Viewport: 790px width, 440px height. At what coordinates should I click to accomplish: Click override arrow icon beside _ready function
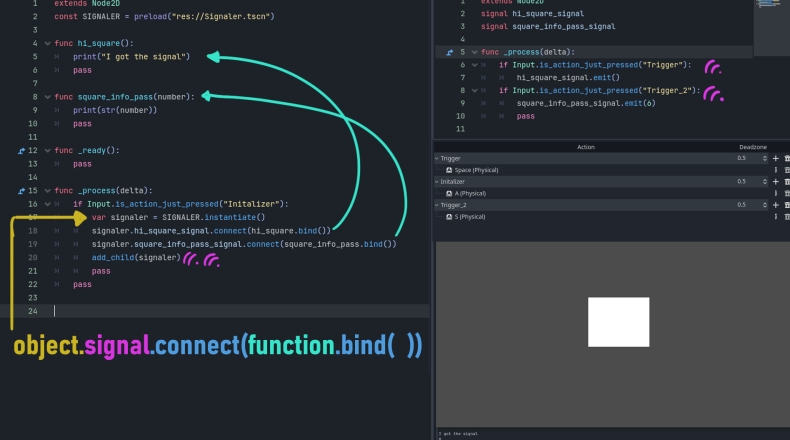click(22, 150)
